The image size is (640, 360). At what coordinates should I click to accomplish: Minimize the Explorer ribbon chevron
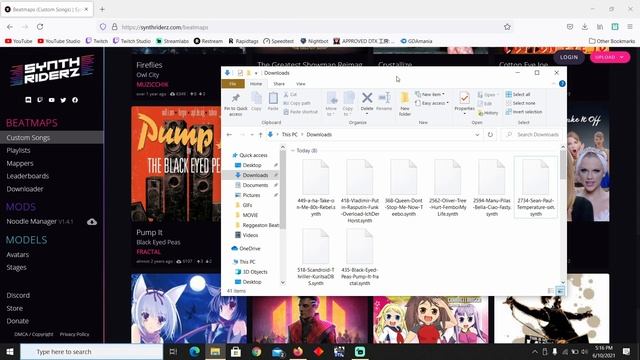[553, 84]
